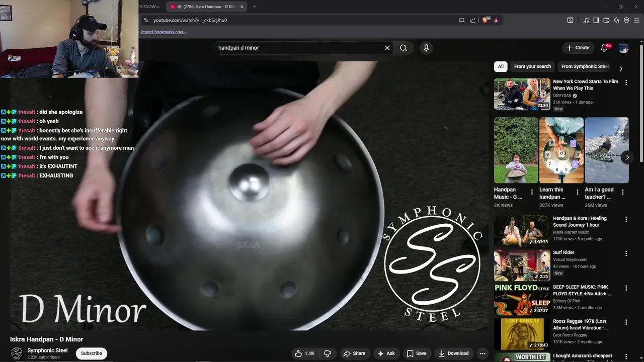
Task: Click the Create button
Action: [578, 48]
